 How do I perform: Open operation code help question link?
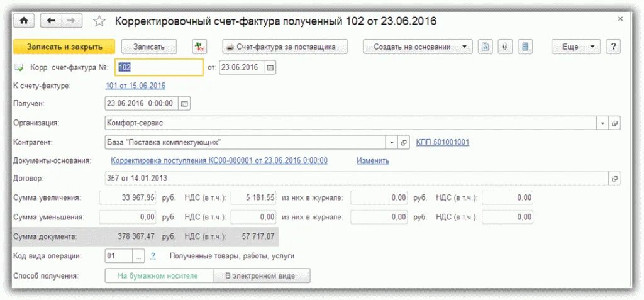click(153, 257)
